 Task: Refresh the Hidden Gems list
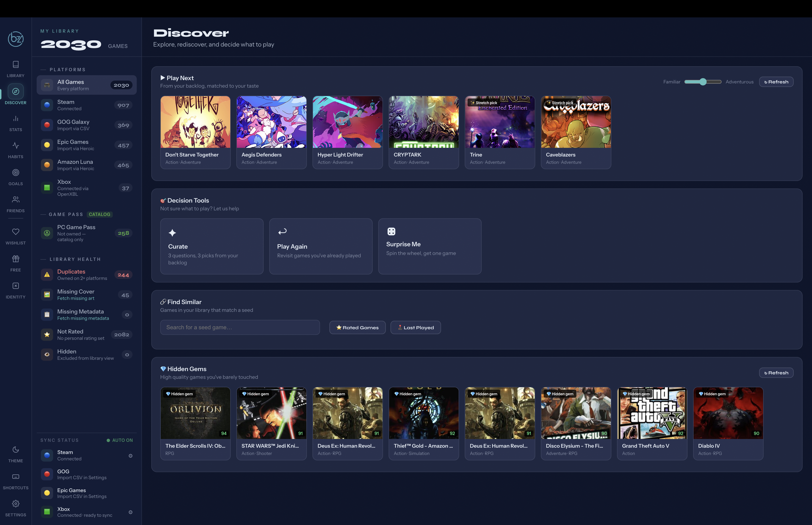pyautogui.click(x=776, y=373)
